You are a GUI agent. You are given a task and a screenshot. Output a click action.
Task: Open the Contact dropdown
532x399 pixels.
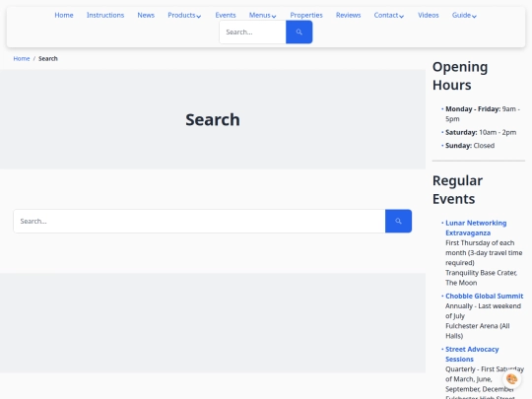tap(389, 15)
